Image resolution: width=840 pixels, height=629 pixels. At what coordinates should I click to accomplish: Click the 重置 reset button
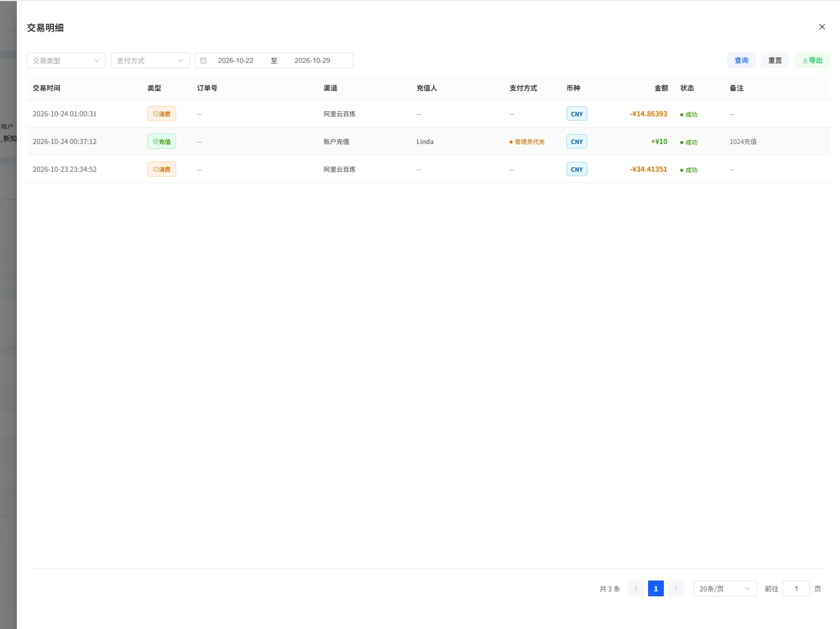[775, 60]
